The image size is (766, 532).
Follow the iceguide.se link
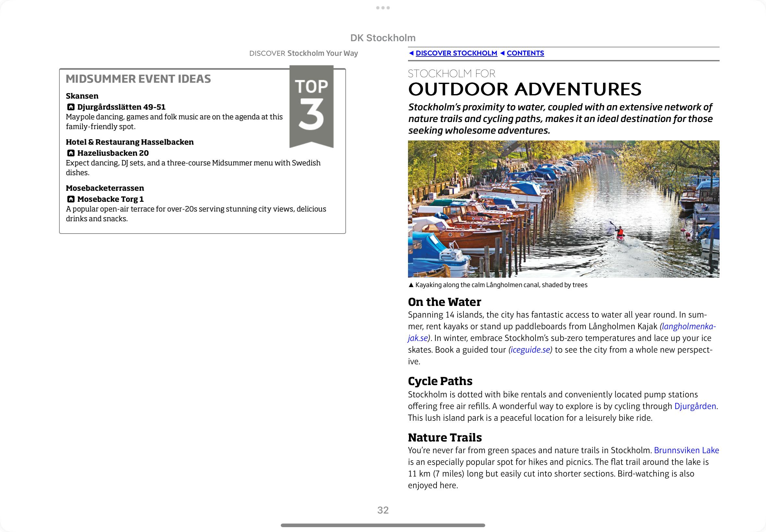[x=530, y=350]
